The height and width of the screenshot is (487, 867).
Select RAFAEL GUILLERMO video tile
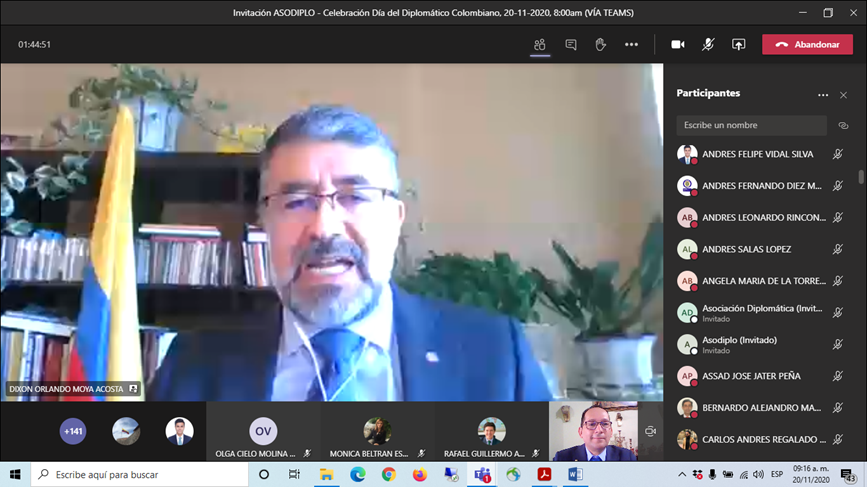click(x=492, y=432)
